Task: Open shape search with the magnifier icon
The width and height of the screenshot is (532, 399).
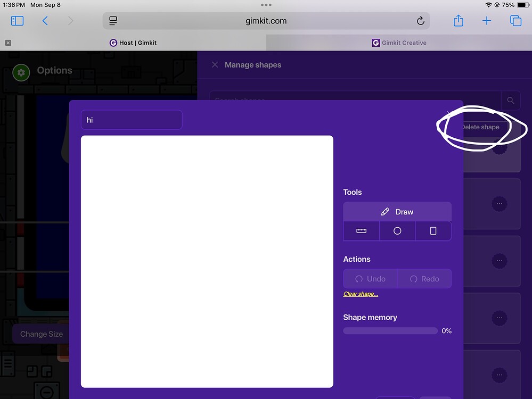Action: pos(510,100)
